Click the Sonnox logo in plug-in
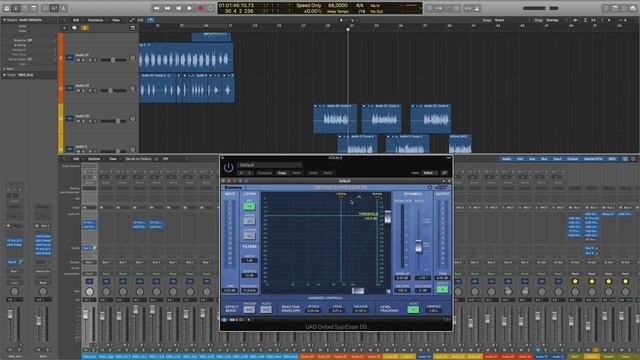 [x=233, y=187]
